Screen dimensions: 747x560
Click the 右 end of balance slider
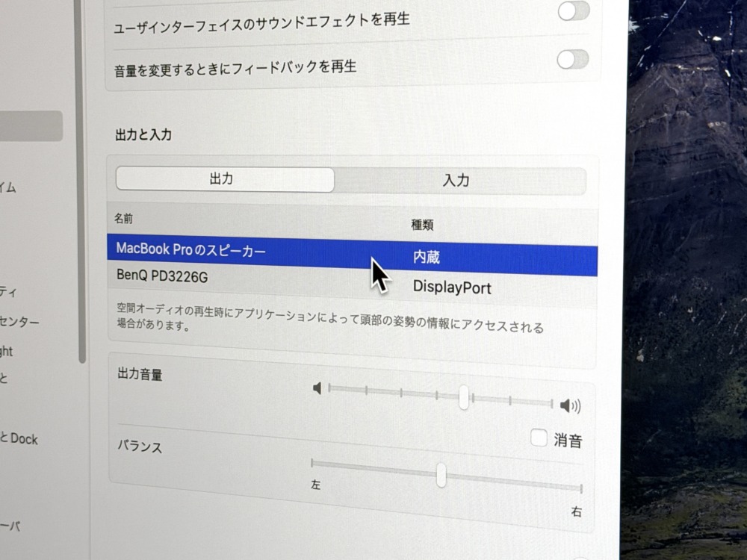click(580, 489)
